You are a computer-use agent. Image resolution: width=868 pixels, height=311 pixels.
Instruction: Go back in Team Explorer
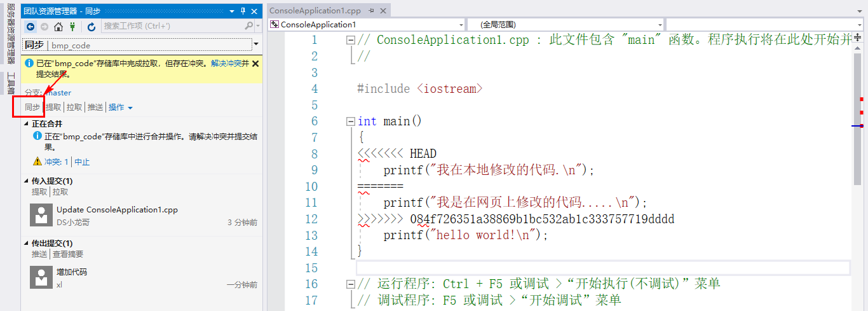(31, 27)
